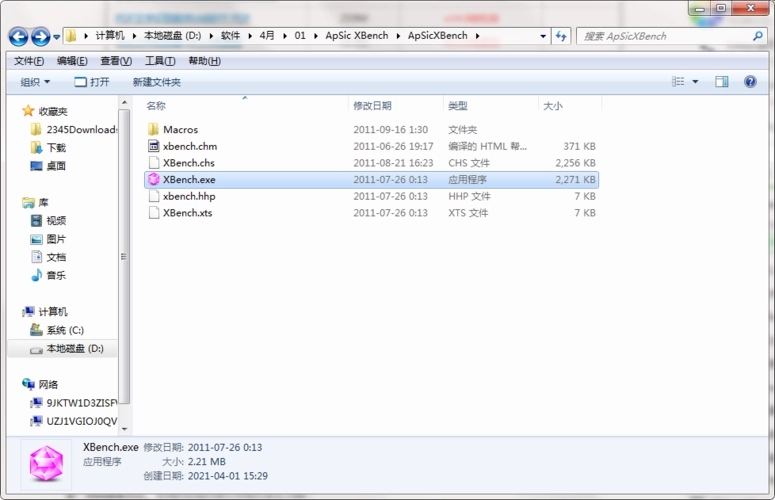The height and width of the screenshot is (500, 775).
Task: Open 桌面 in the navigation pane
Action: tap(56, 166)
